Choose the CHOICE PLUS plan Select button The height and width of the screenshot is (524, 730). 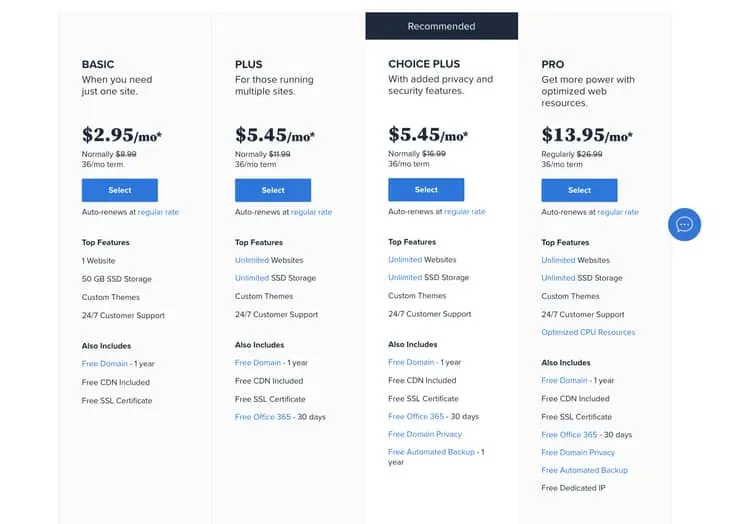(426, 189)
